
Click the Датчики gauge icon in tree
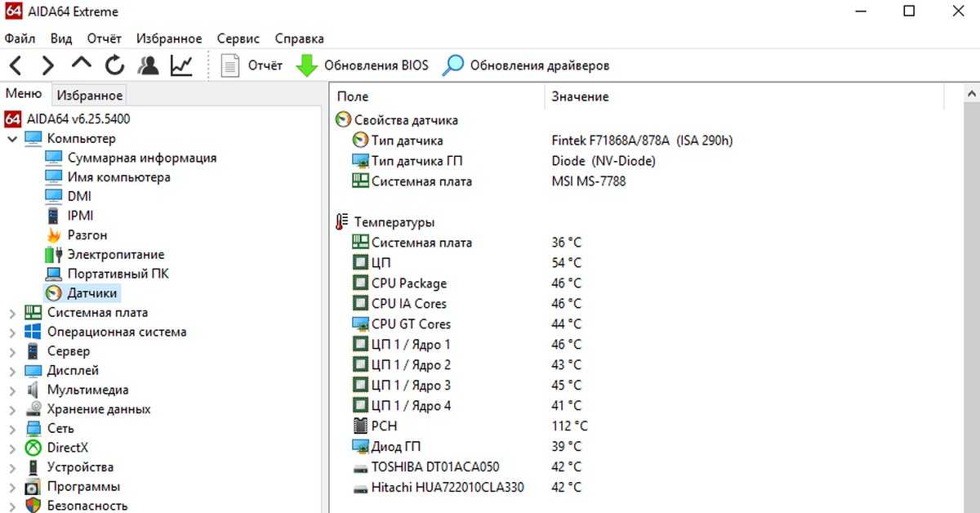coord(54,293)
